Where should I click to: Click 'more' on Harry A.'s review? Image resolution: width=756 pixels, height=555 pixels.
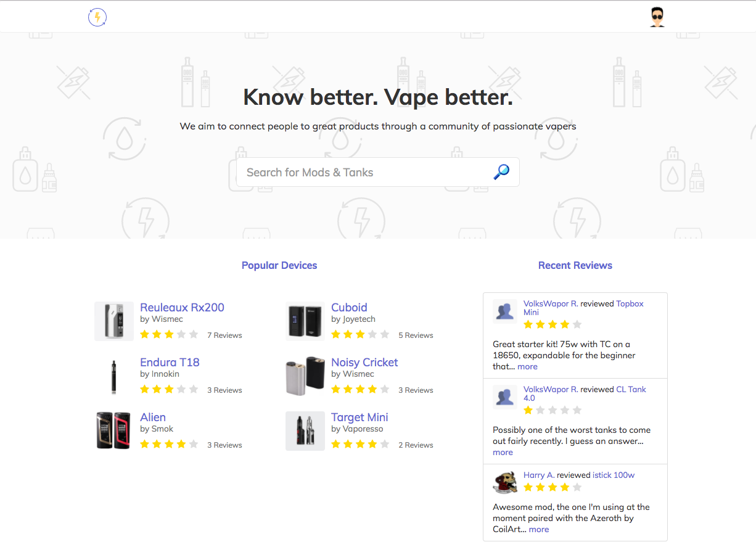(x=538, y=529)
